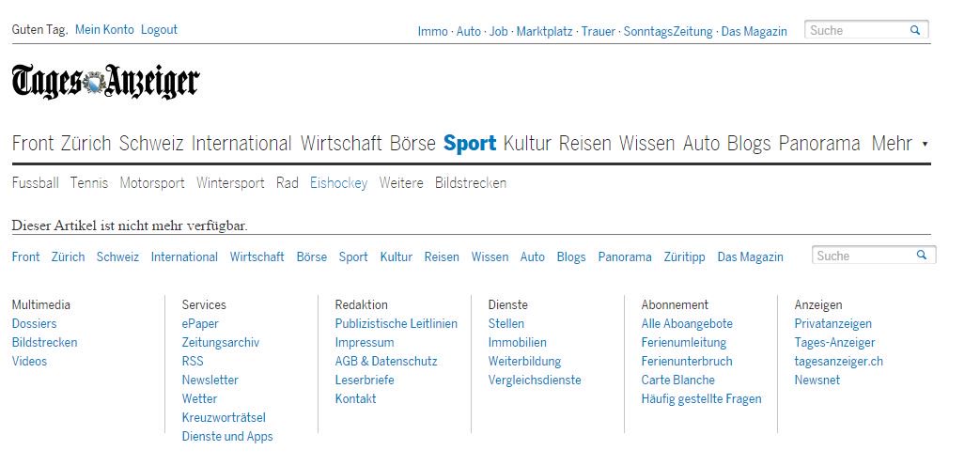Open the Fussball sub-section
Image resolution: width=980 pixels, height=466 pixels.
[x=36, y=183]
